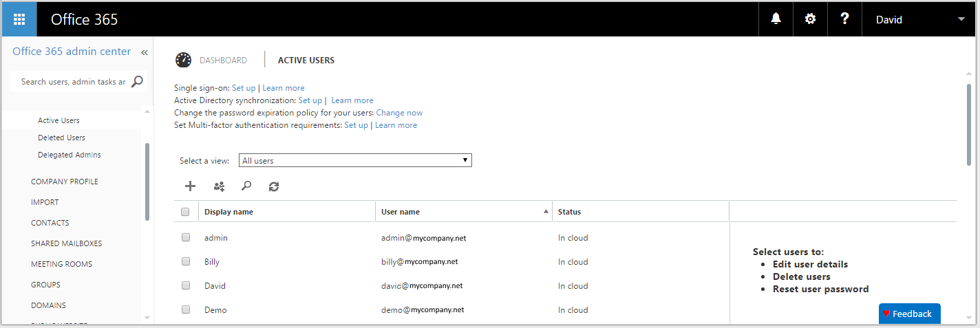Viewport: 980px width, 328px height.
Task: Click billy@mycompany.net user name
Action: [420, 262]
